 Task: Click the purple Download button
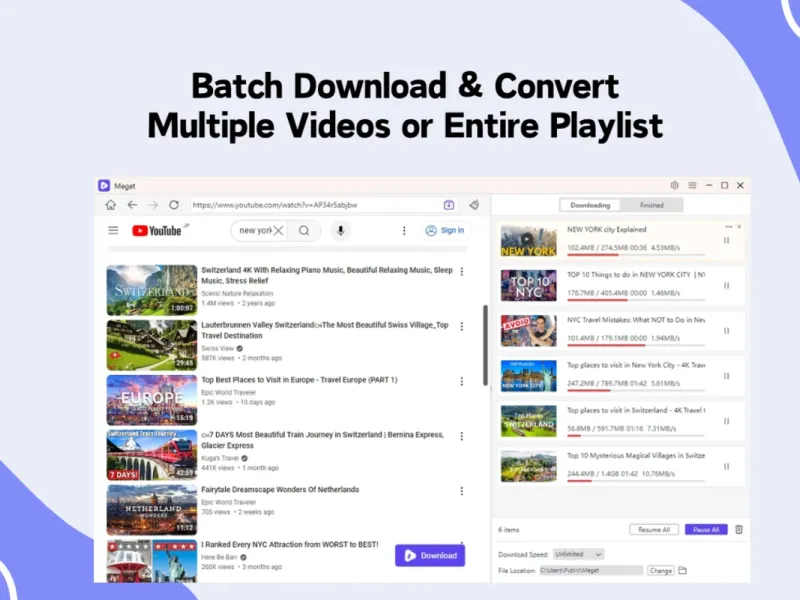point(430,556)
